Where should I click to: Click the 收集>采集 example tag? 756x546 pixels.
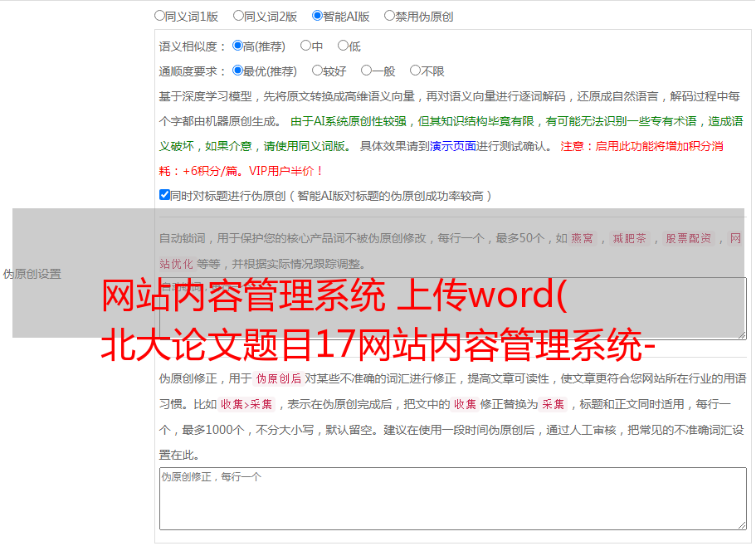coord(246,404)
